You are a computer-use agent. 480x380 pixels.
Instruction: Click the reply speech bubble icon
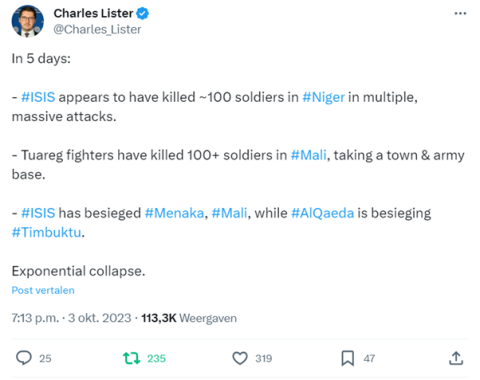[x=24, y=358]
